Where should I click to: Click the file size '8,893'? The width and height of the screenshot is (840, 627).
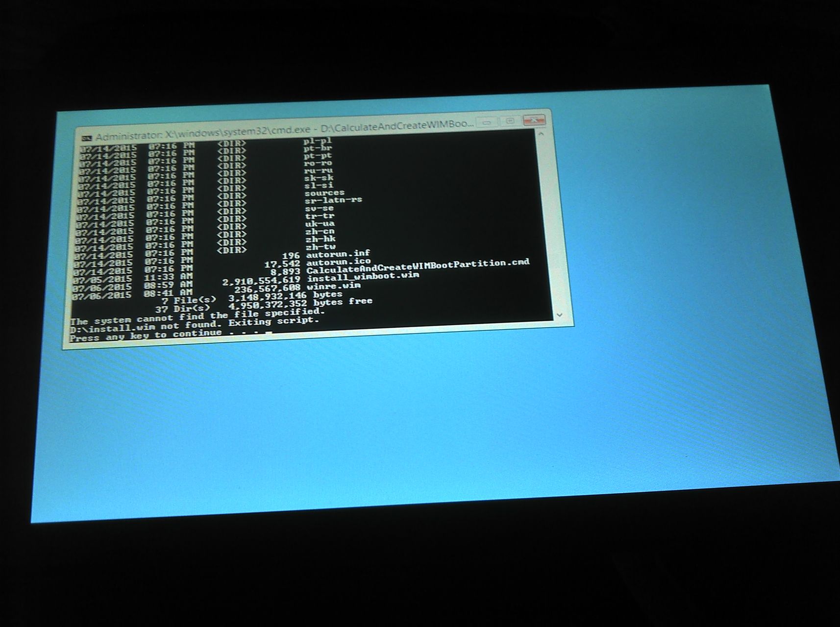click(285, 272)
